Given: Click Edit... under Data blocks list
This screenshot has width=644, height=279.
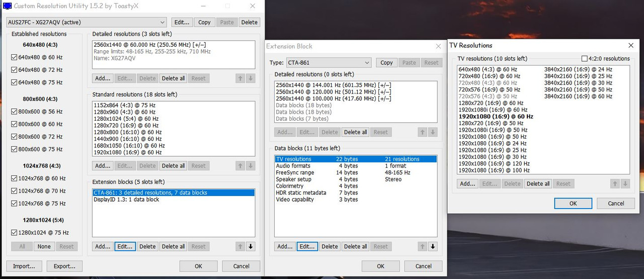Looking at the screenshot, I should (307, 246).
